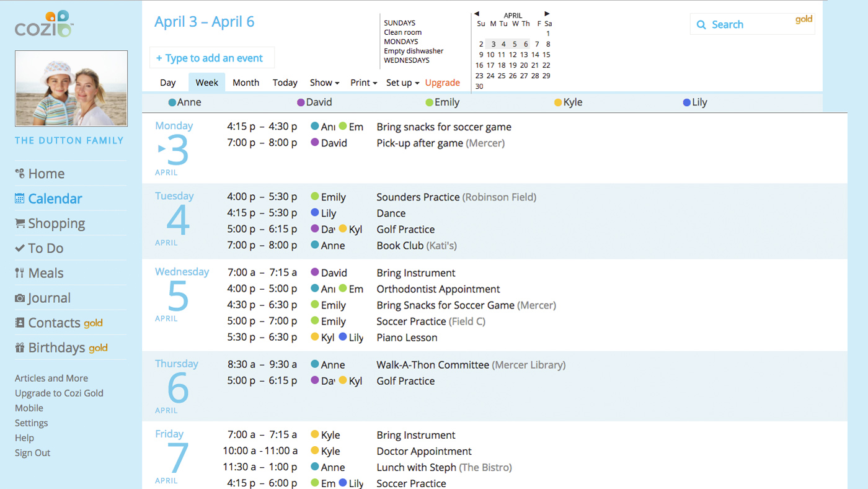Open the Show dropdown
Viewport: 868px width, 489px height.
pos(324,82)
